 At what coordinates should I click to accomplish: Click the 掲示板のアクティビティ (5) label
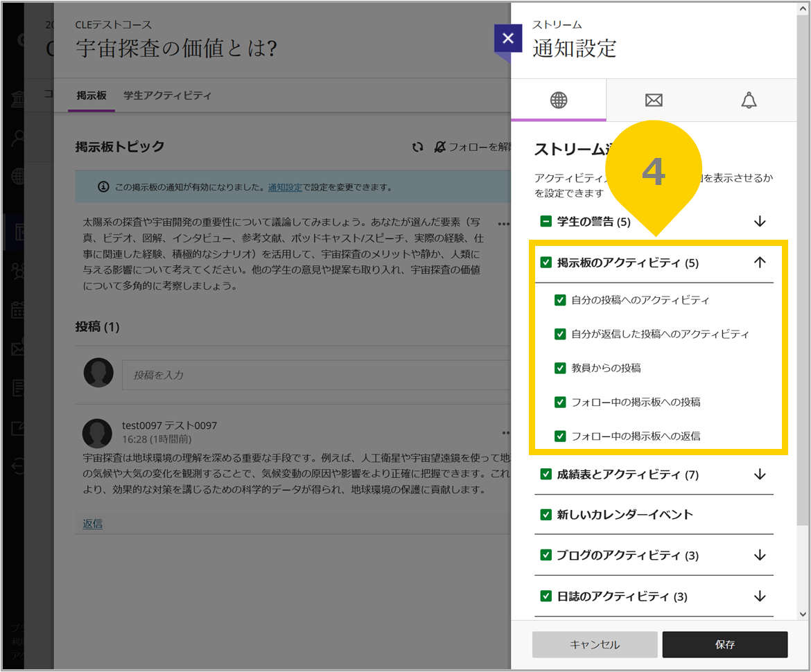tap(627, 263)
